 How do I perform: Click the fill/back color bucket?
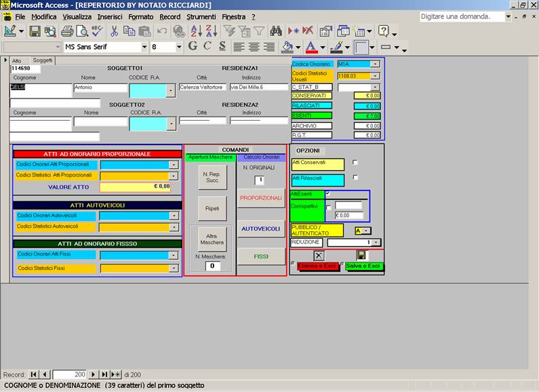pos(287,47)
